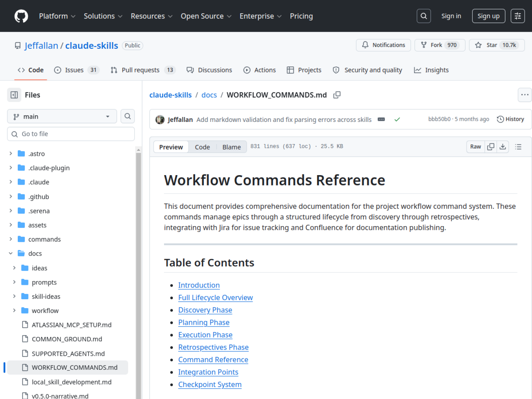Copy raw file contents icon
The height and width of the screenshot is (399, 532).
pos(491,147)
